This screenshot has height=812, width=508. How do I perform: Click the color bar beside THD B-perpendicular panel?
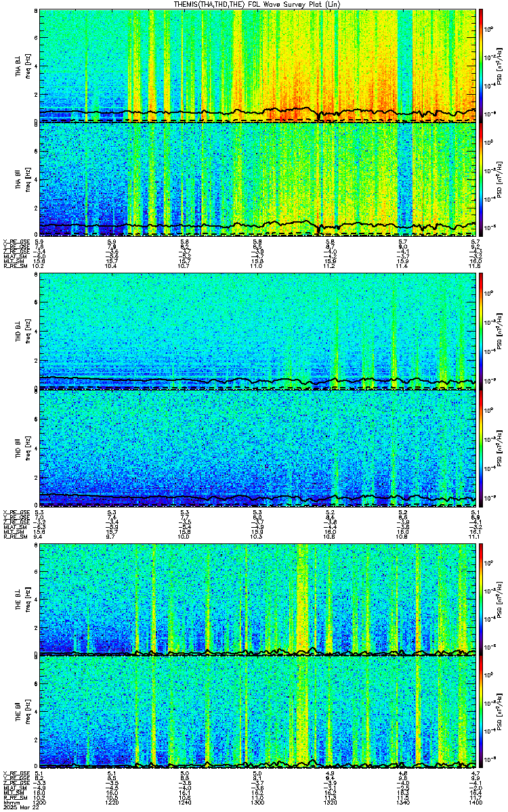[x=482, y=331]
